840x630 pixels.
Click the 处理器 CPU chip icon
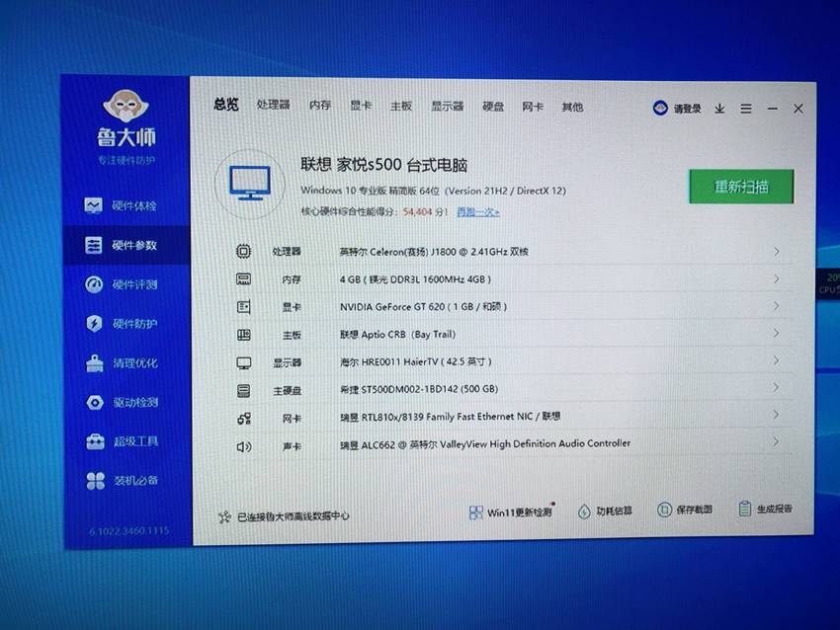point(244,251)
